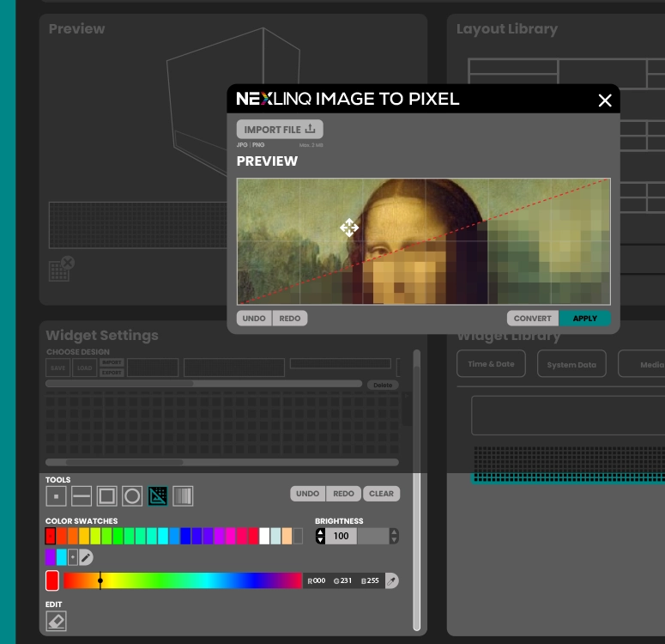Select the rectangle shape tool
Screen dimensions: 665x644
[107, 495]
